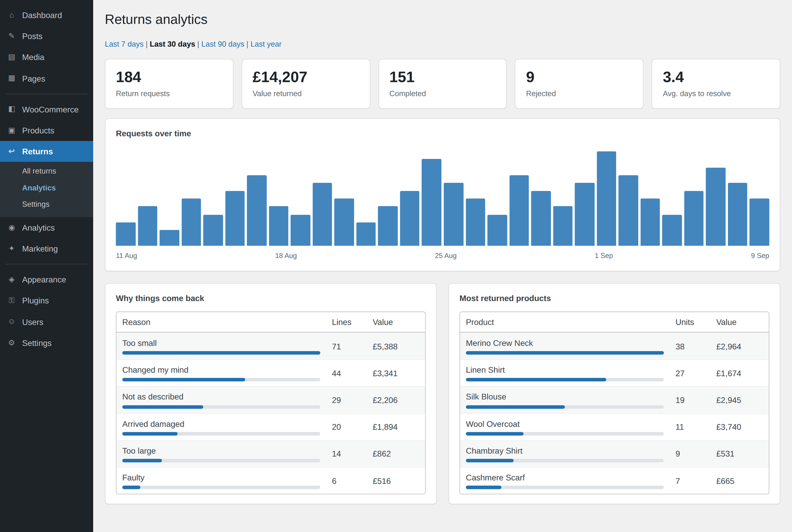Screen dimensions: 792x532
Task: Open the Marketing menu
Action: pyautogui.click(x=47, y=249)
